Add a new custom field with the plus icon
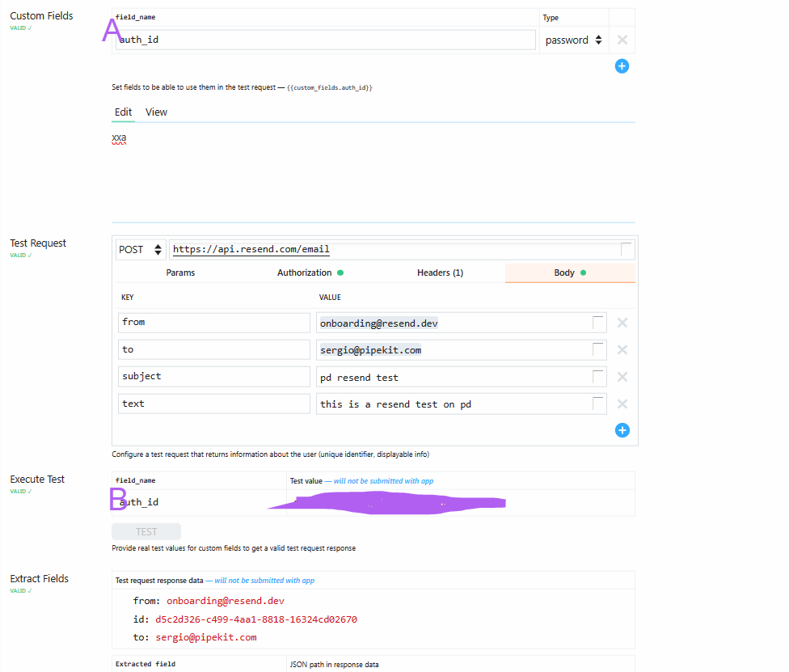789x672 pixels. click(622, 66)
